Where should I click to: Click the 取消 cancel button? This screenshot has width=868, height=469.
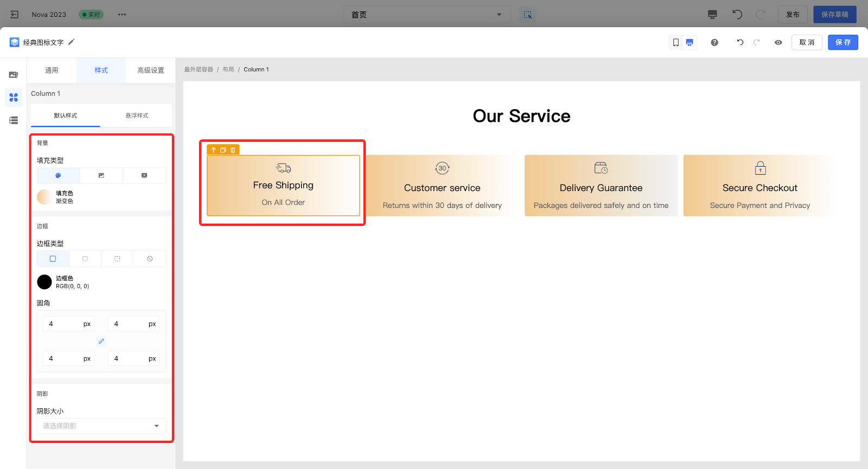tap(807, 42)
